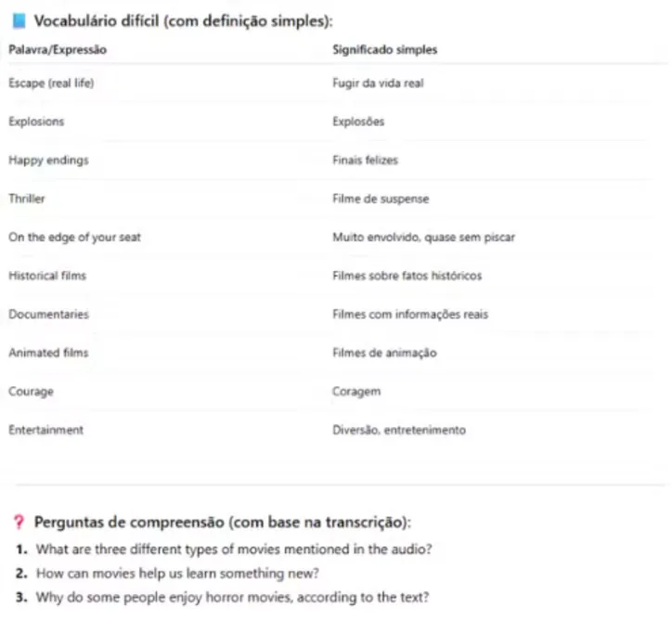Click the Filme de suspense definition
This screenshot has height=620, width=672.
(381, 199)
